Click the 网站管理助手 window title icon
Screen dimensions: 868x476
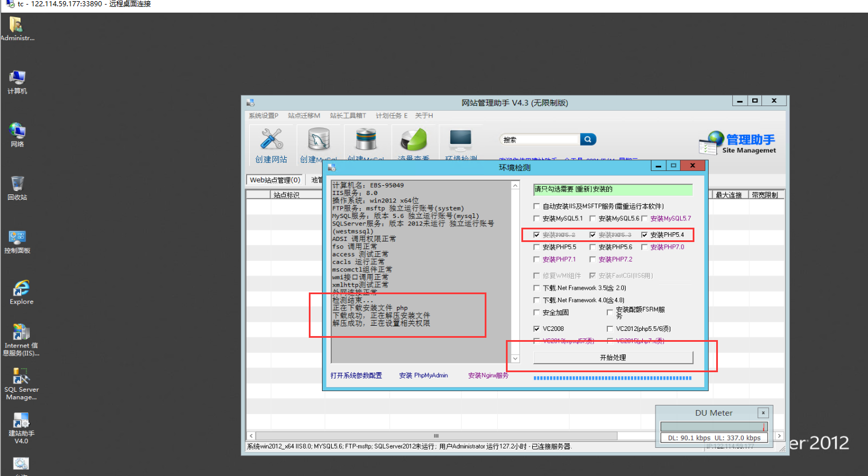[250, 103]
